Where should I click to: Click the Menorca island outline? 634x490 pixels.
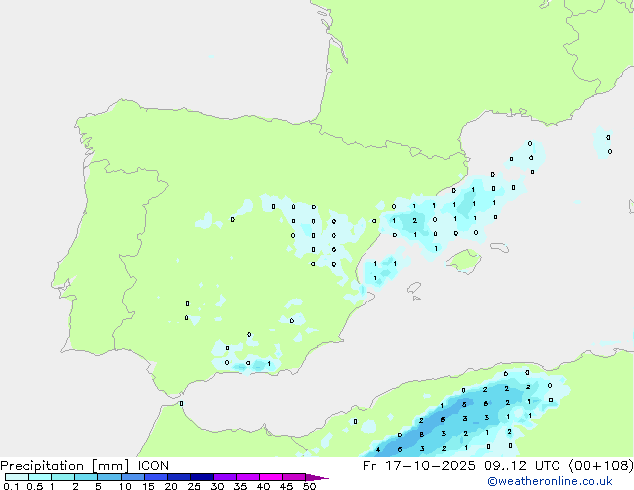coord(499,247)
